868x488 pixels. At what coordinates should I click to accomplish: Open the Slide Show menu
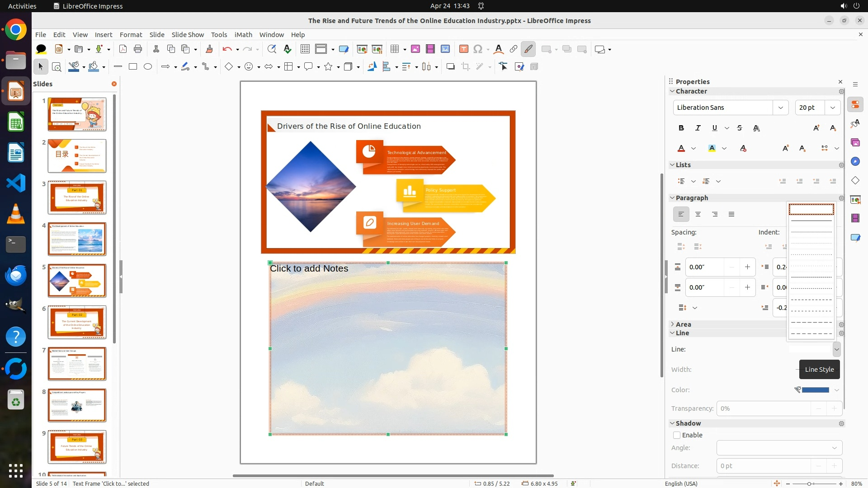click(x=188, y=34)
